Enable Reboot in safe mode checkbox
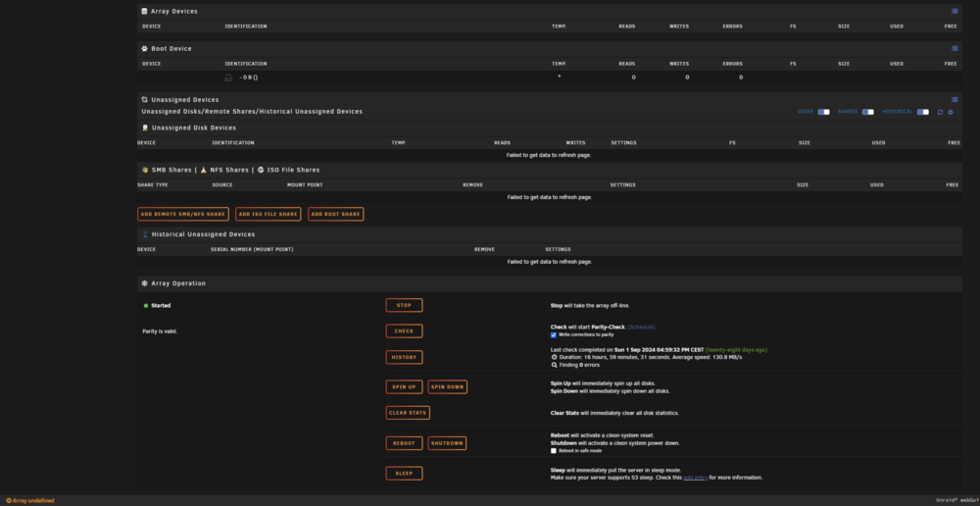Screen dimensions: 980x506 tap(553, 450)
